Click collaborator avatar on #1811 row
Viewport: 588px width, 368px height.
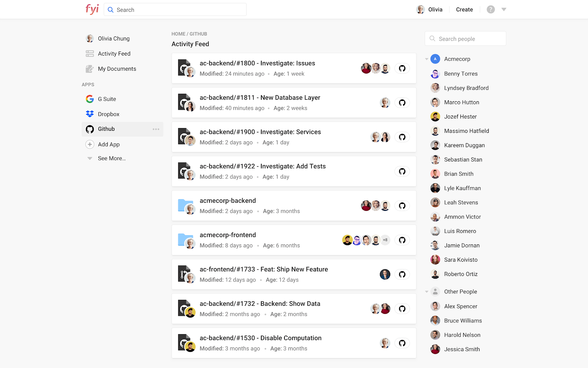[385, 103]
